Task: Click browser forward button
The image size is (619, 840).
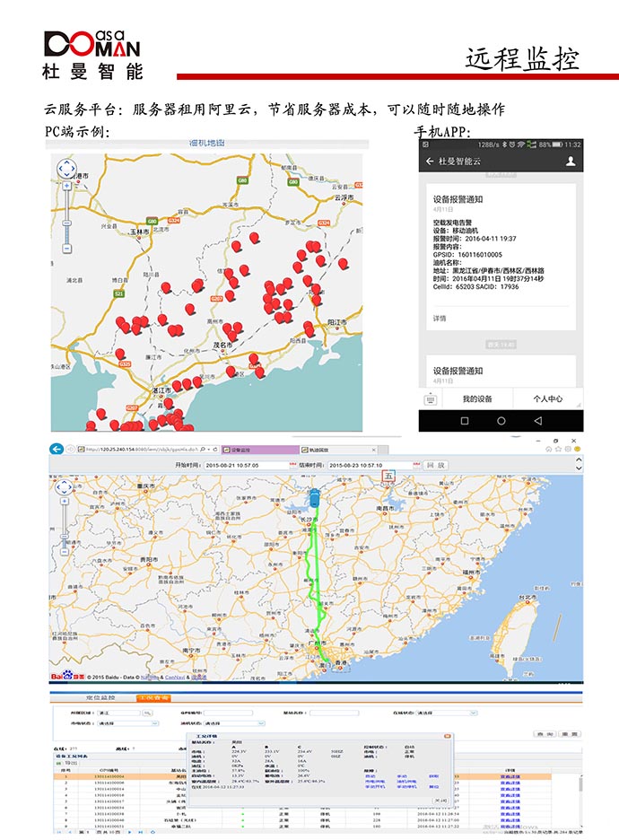Action: pyautogui.click(x=70, y=450)
